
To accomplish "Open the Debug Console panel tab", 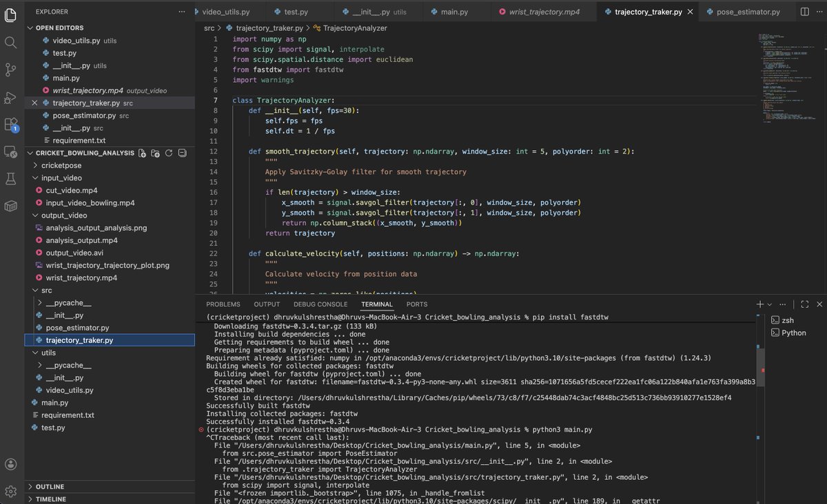I will coord(320,304).
